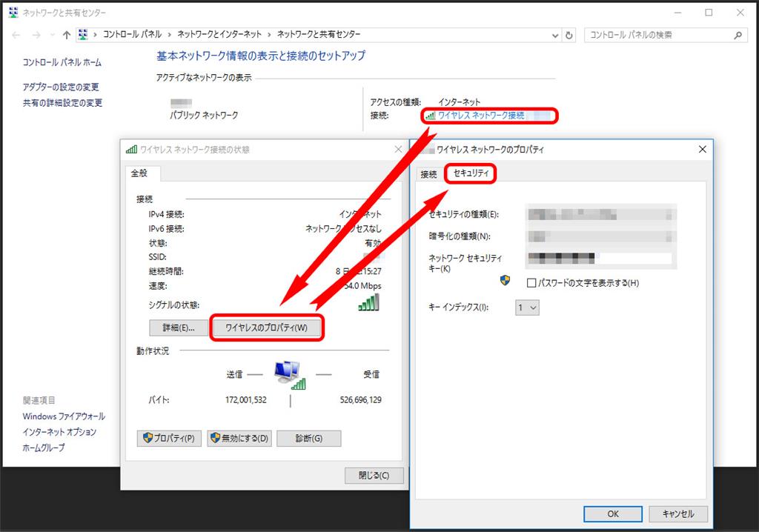Click the shield icon beside show password

(505, 280)
